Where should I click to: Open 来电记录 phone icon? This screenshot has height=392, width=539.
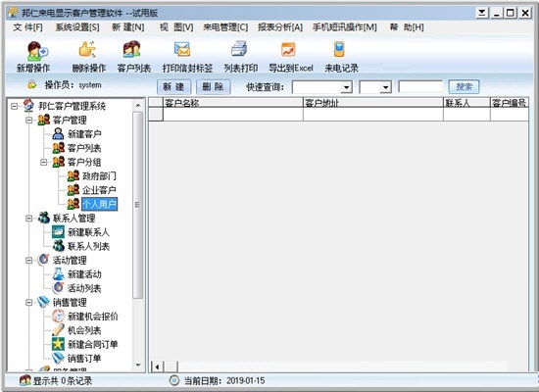tap(339, 50)
